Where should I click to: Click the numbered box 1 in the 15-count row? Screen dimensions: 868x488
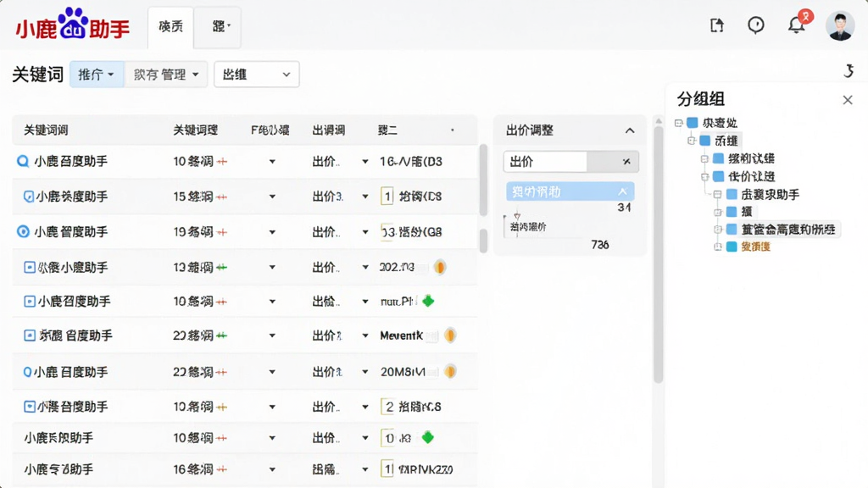387,196
